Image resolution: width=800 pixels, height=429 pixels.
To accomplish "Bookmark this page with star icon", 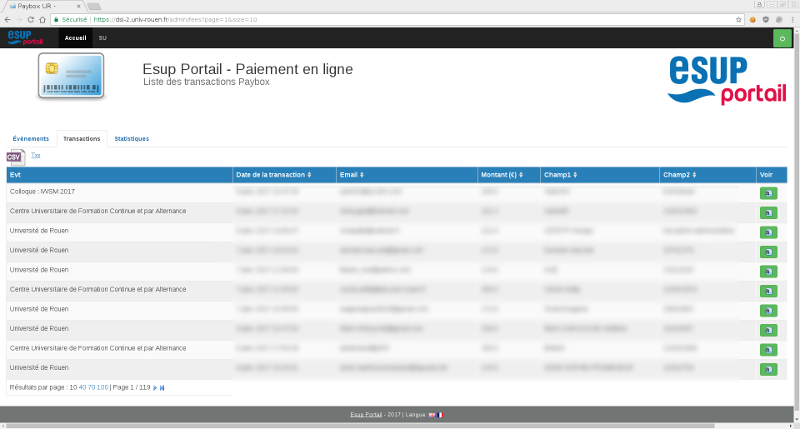I will click(736, 19).
